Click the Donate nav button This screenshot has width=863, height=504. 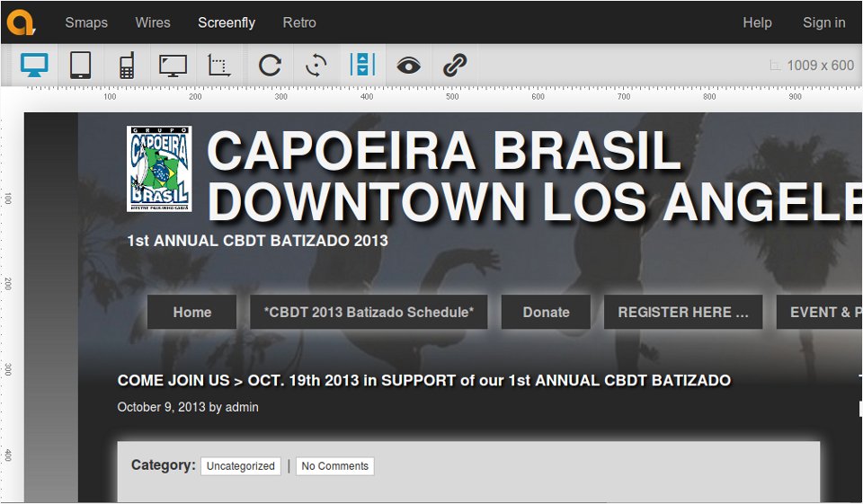coord(546,312)
